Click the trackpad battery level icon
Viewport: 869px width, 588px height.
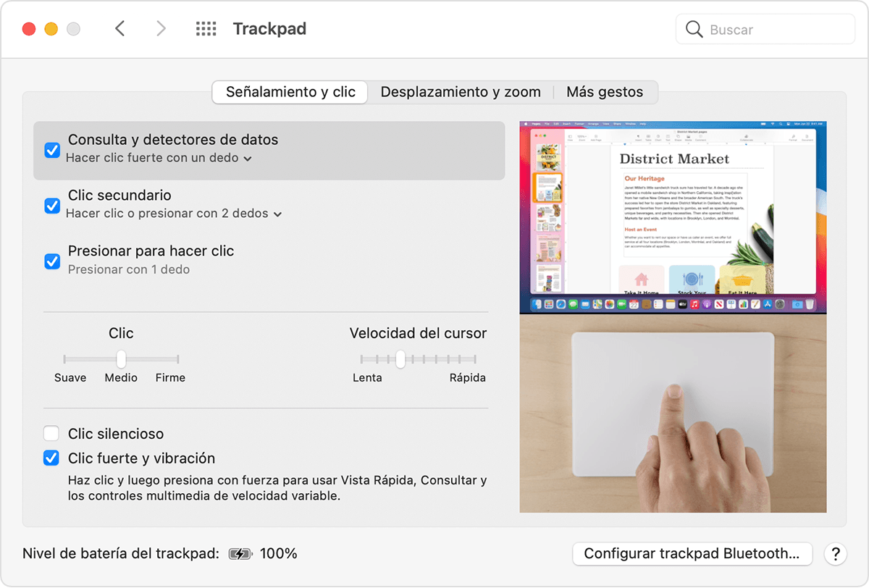(240, 554)
